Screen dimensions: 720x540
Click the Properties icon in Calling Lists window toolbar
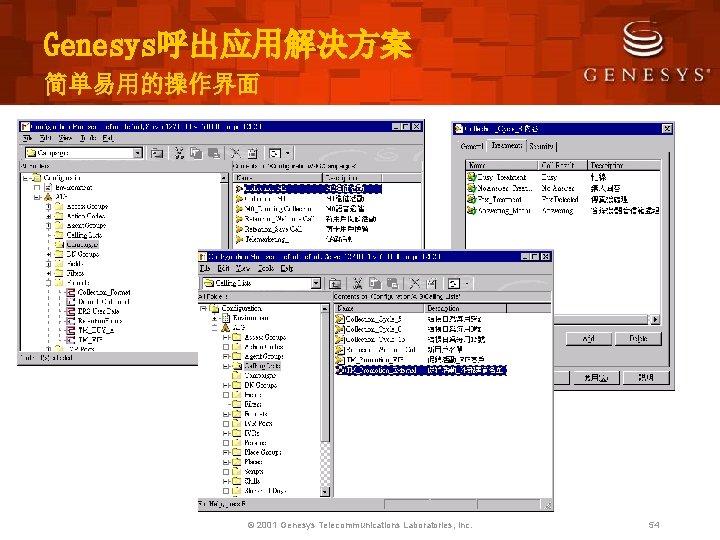[431, 283]
